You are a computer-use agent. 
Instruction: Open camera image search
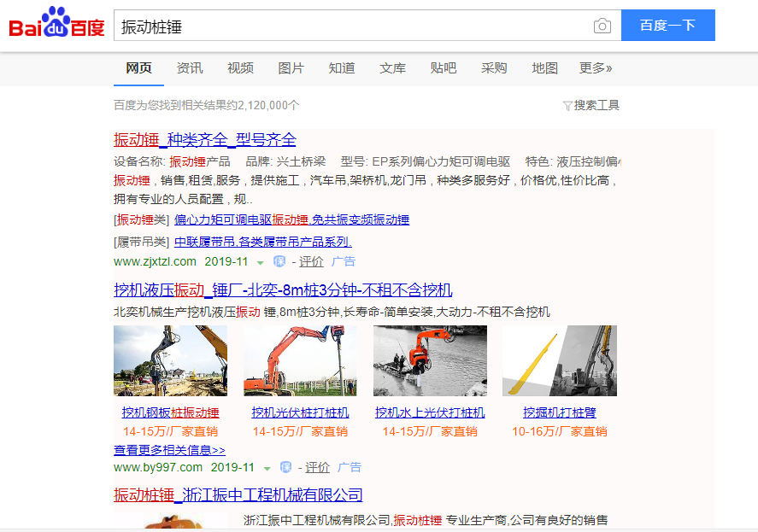pyautogui.click(x=602, y=26)
